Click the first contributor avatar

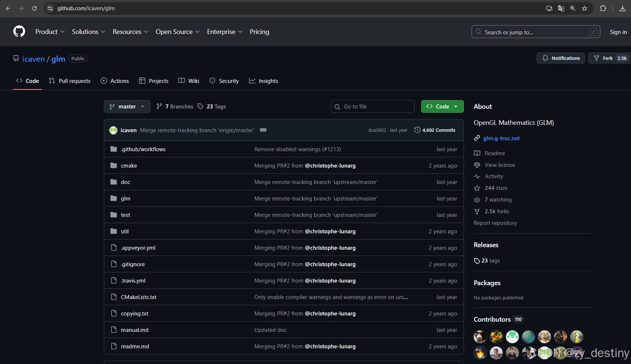[x=480, y=337]
